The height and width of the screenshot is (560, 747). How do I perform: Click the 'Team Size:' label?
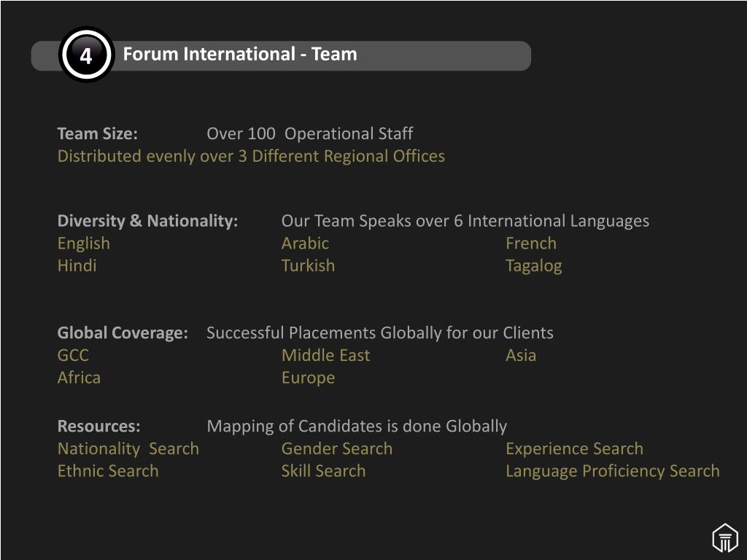[98, 134]
